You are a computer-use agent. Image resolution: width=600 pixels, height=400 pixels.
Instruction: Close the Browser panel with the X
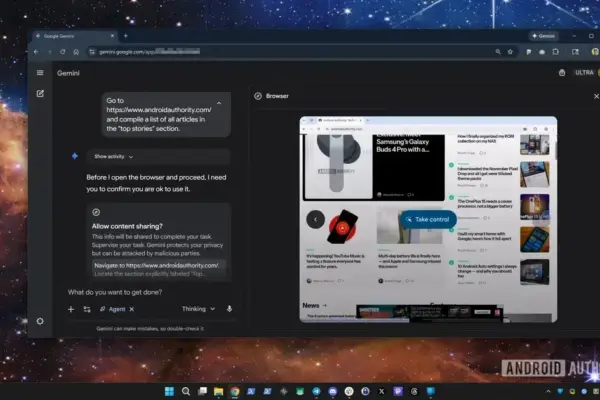tap(596, 96)
